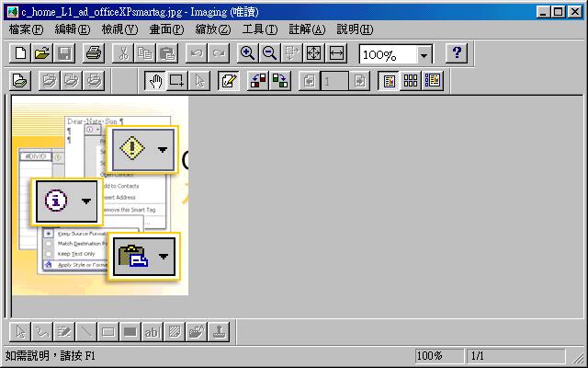This screenshot has width=588, height=368.
Task: Select the hand Drag tool
Action: [x=155, y=81]
